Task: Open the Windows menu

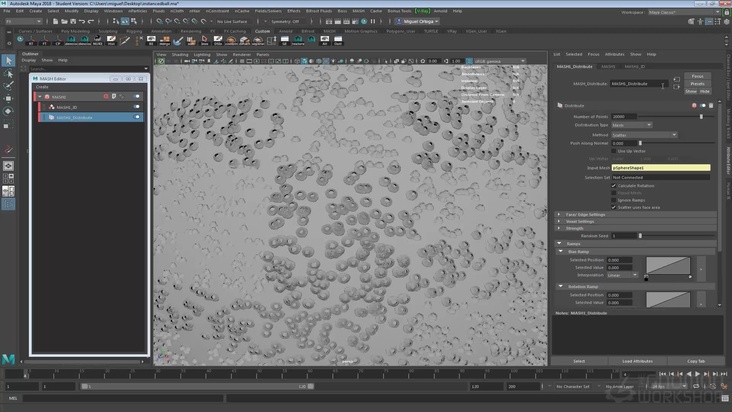Action: (113, 11)
